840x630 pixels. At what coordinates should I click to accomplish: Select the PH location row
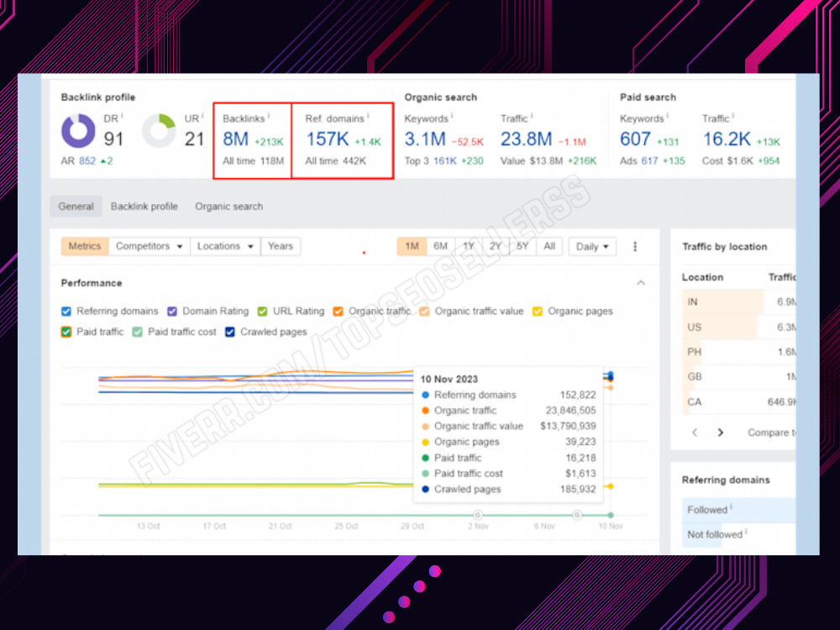(738, 352)
